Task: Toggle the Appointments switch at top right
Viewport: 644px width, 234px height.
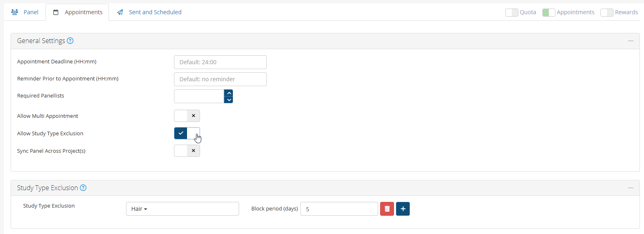Action: tap(549, 12)
